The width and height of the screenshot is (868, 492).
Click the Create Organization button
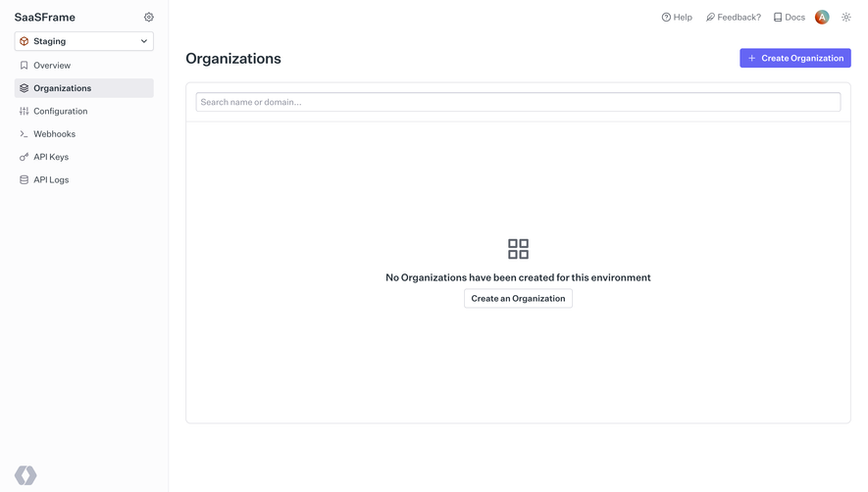(x=795, y=58)
